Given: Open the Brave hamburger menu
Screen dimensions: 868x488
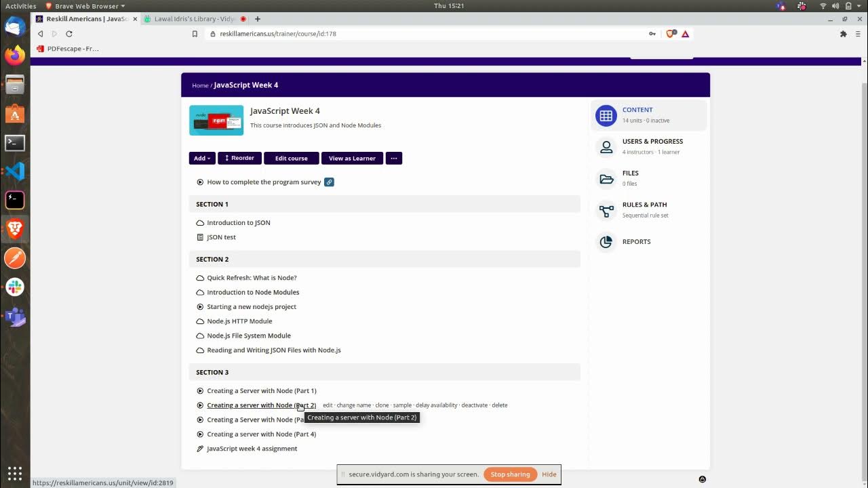Looking at the screenshot, I should coord(859,34).
